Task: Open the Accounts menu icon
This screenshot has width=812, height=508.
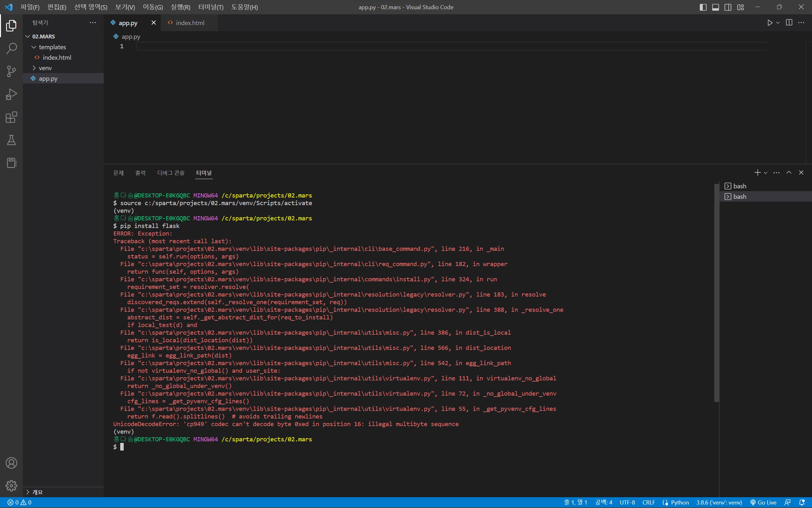Action: (x=11, y=463)
